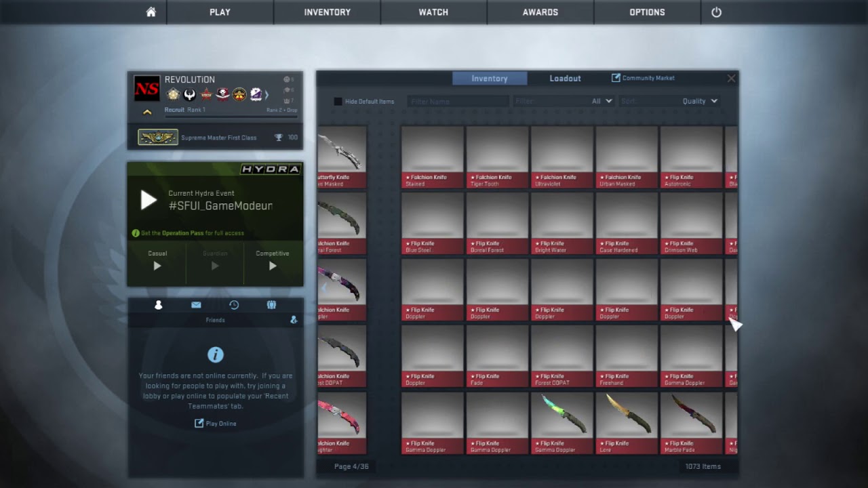Click the purple medal in profile
Image resolution: width=868 pixels, height=488 pixels.
pos(256,95)
